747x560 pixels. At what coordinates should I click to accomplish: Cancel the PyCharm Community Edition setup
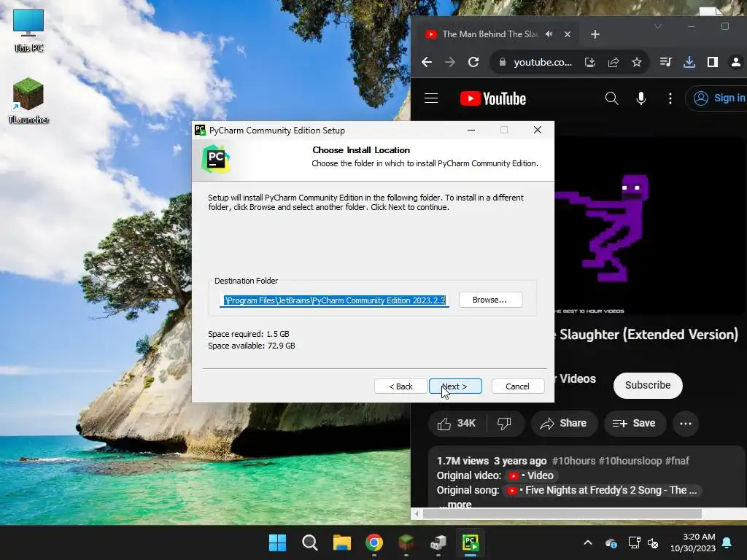[517, 386]
